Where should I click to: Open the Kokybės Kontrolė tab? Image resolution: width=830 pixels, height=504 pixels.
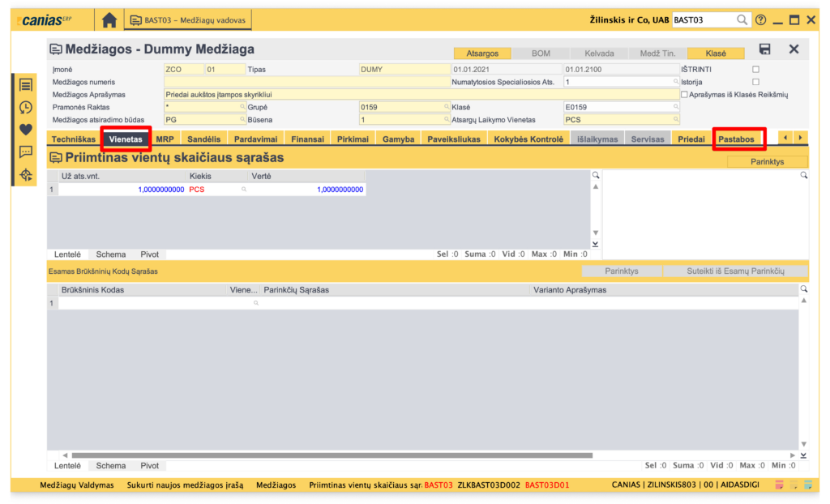click(x=528, y=139)
